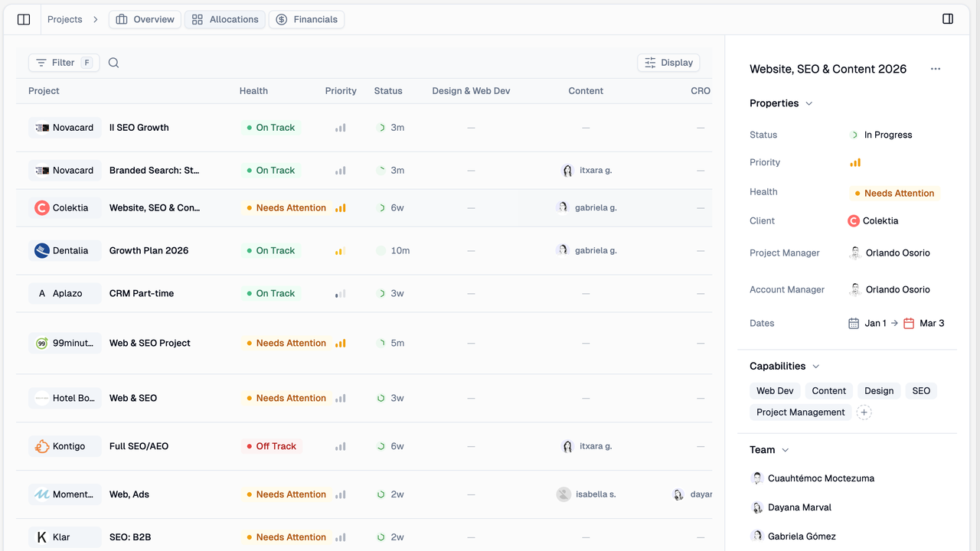Select the Dentalia Growth Plan 2026 row

(149, 250)
